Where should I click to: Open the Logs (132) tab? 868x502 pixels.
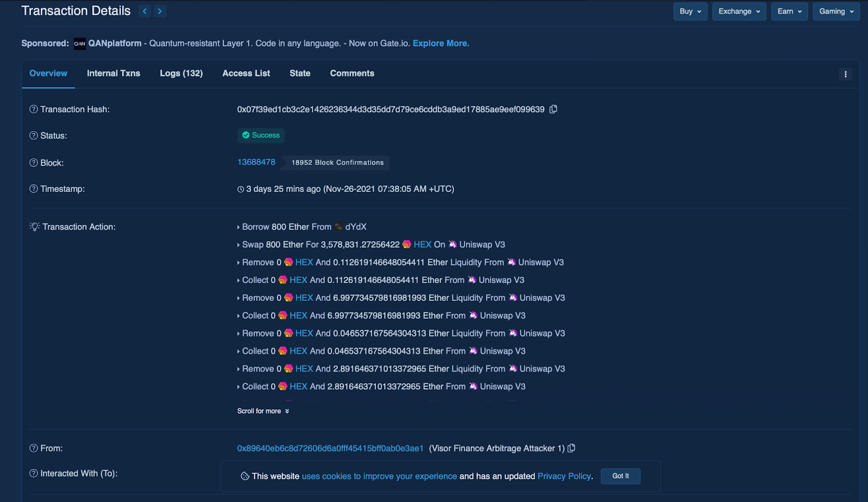tap(181, 74)
